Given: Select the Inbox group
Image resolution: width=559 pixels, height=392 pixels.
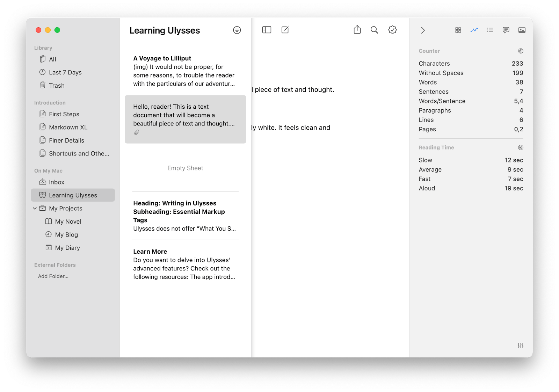Looking at the screenshot, I should [x=73, y=182].
